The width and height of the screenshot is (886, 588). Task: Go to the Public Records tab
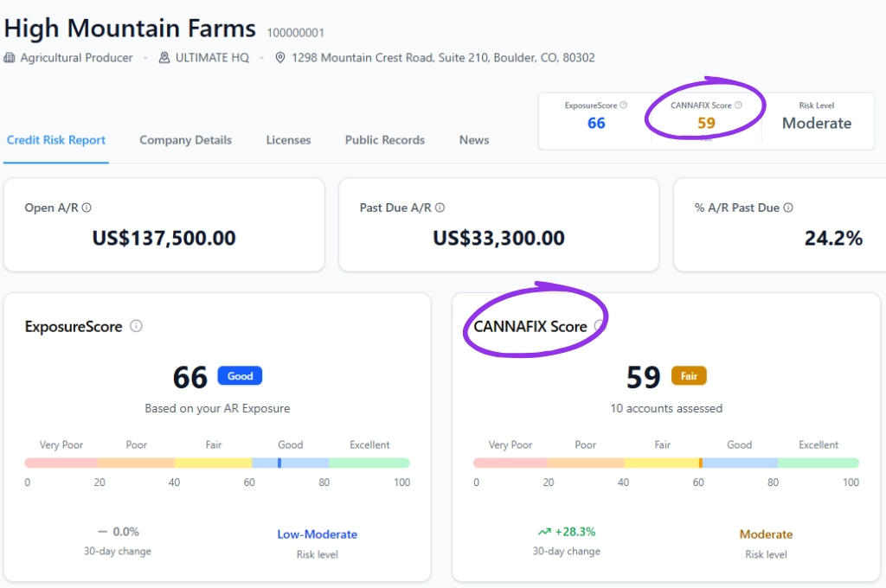tap(385, 140)
